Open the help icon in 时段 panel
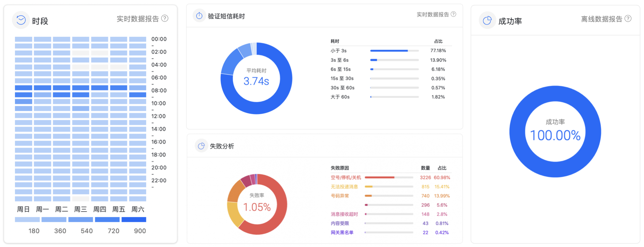The height and width of the screenshot is (247, 644). coord(165,18)
